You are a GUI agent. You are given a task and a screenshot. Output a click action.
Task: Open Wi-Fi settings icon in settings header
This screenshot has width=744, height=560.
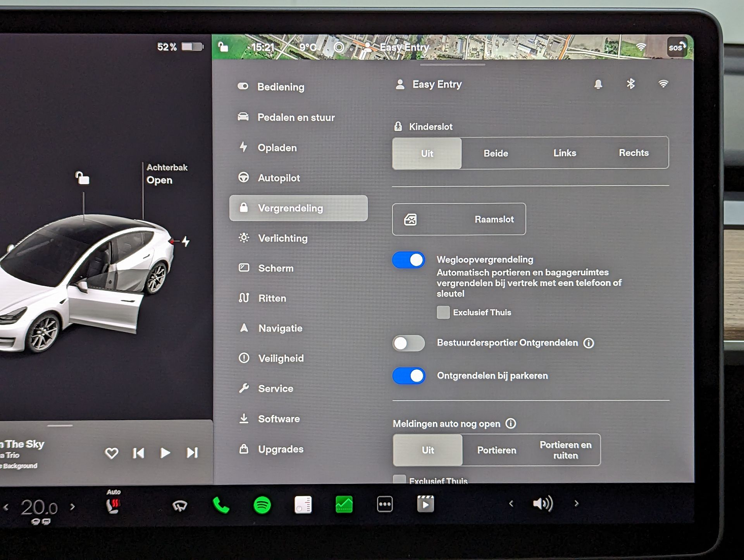click(x=663, y=84)
